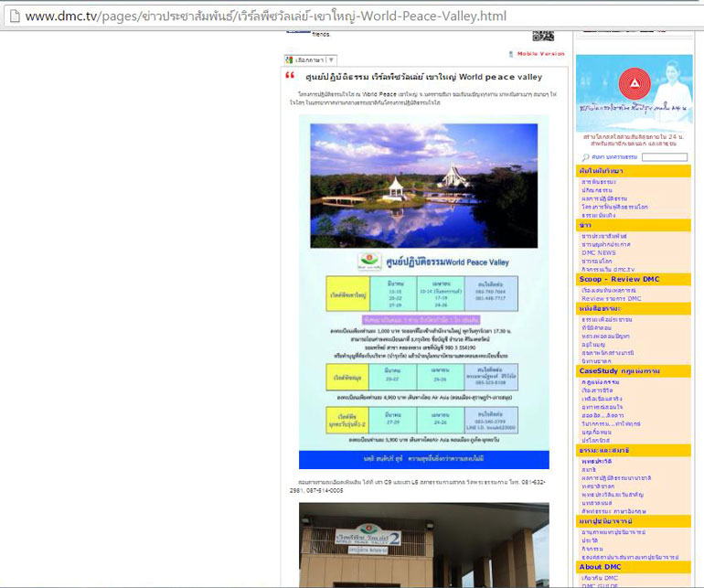This screenshot has width=704, height=588.
Task: Select the Scoop - Review DMC menu header
Action: click(x=620, y=279)
